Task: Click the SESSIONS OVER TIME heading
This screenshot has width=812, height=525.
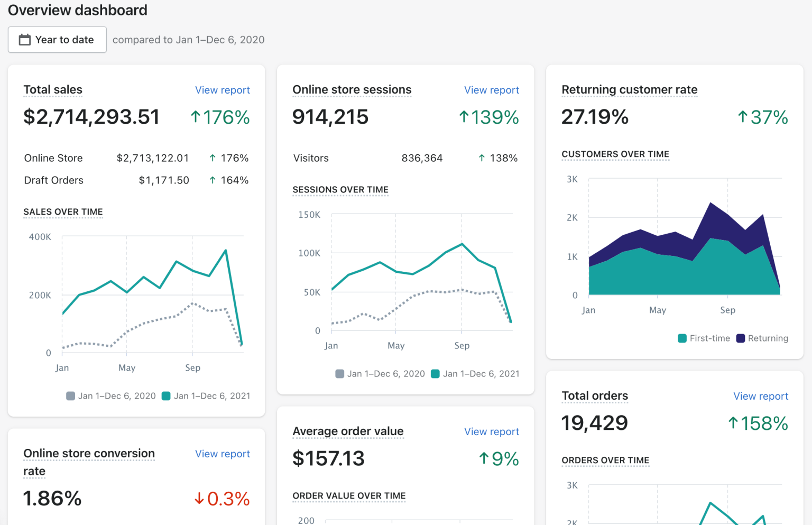Action: (x=340, y=190)
